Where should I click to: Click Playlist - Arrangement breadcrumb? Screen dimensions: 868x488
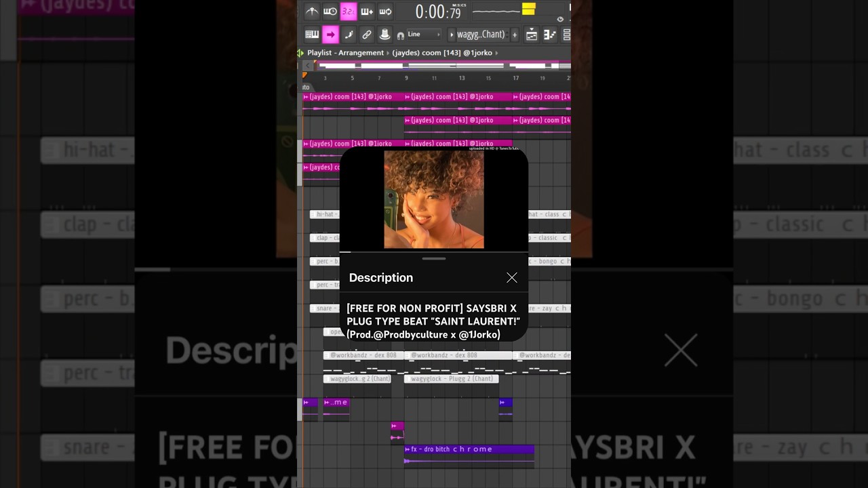point(345,53)
